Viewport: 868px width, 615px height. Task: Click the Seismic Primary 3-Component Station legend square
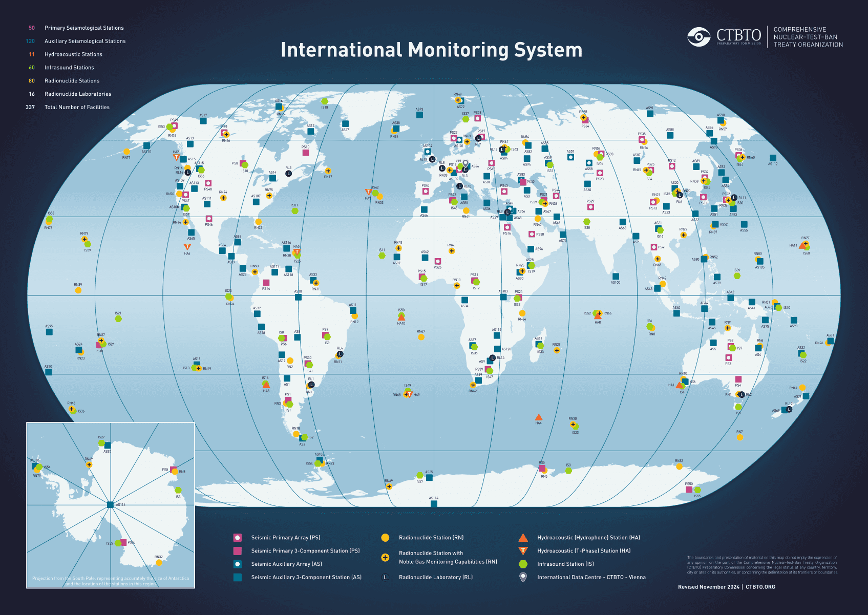(237, 551)
